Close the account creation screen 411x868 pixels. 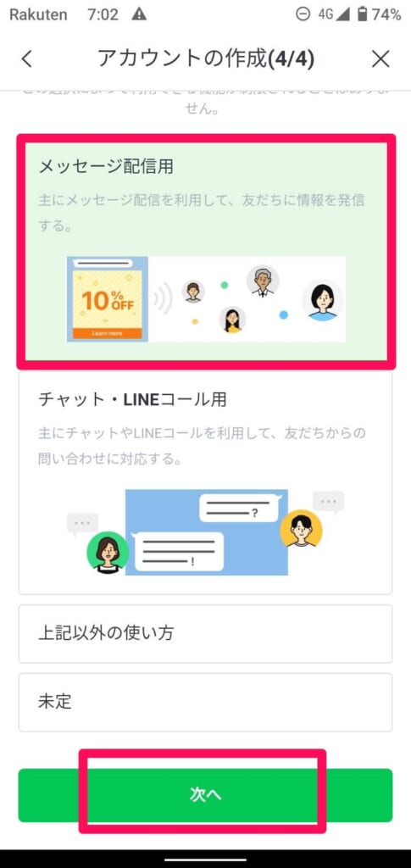pos(380,58)
